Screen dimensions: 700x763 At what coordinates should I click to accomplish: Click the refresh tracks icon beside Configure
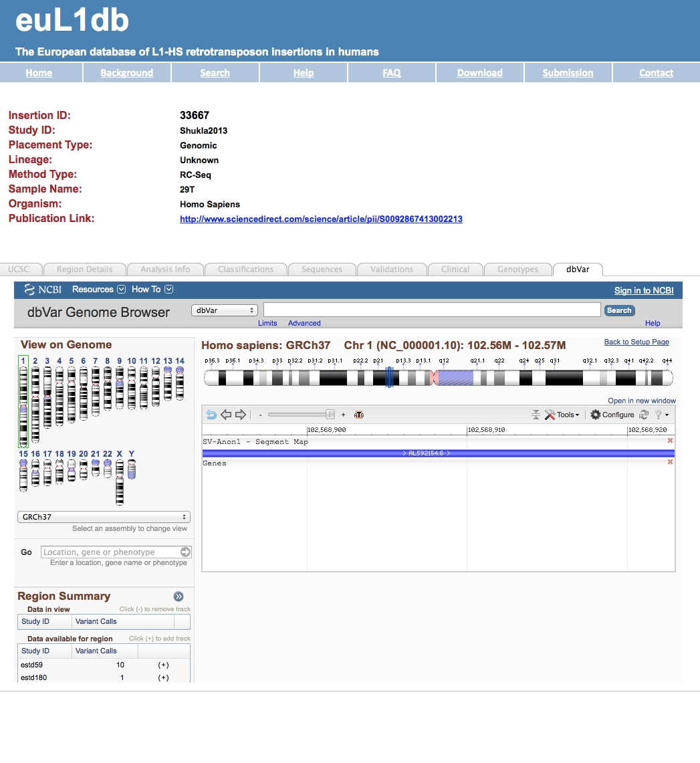tap(644, 415)
